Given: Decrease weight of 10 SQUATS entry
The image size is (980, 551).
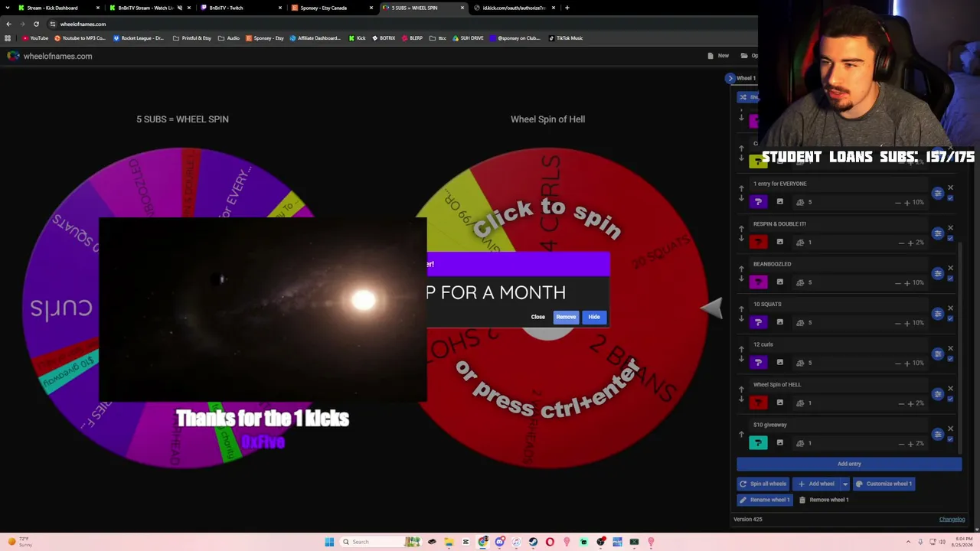Looking at the screenshot, I should click(x=898, y=323).
